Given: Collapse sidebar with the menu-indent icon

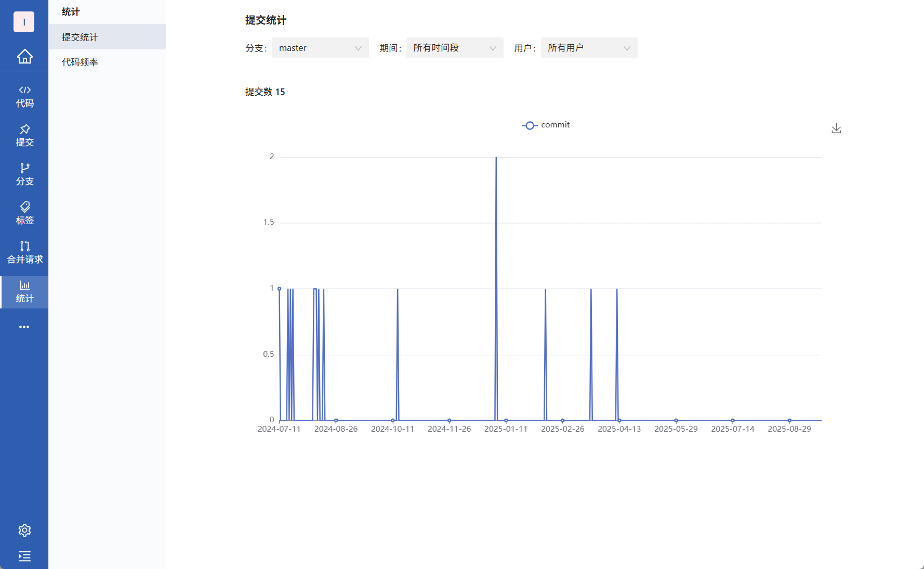Looking at the screenshot, I should click(24, 556).
